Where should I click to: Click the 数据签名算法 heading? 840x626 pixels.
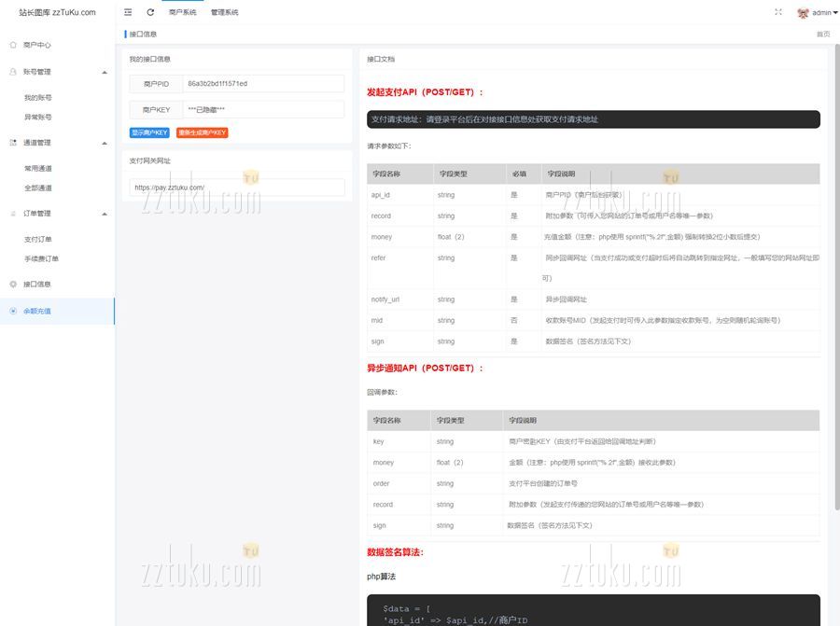tap(396, 552)
